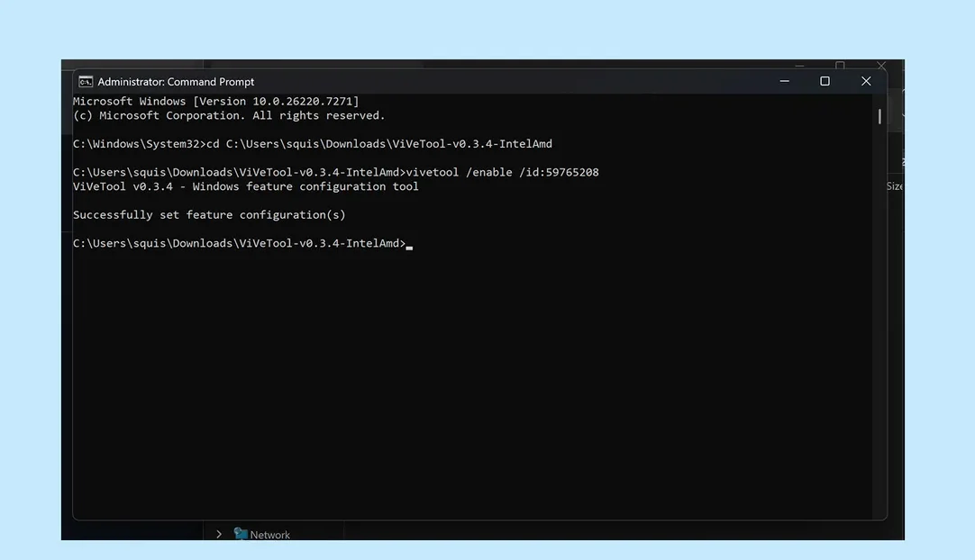Maximize the background File Explorer window
Screen dimensions: 975x560
pyautogui.click(x=840, y=65)
